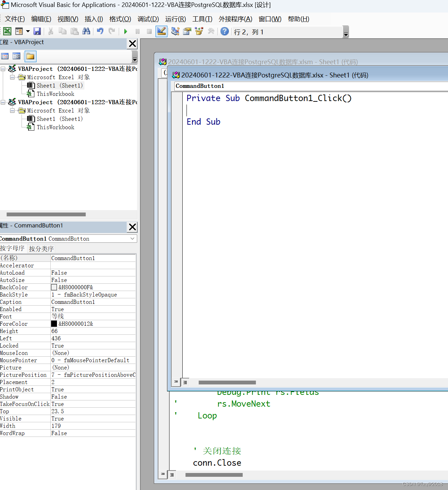Screen dimensions: 448x490
Task: Open the Toolbox from the toolbar
Action: point(211,31)
